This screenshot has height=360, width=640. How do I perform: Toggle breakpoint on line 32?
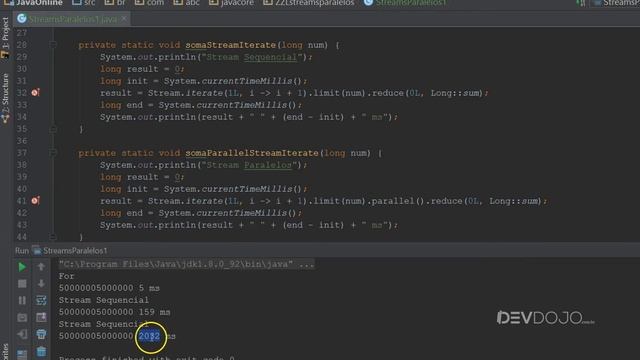(36, 93)
